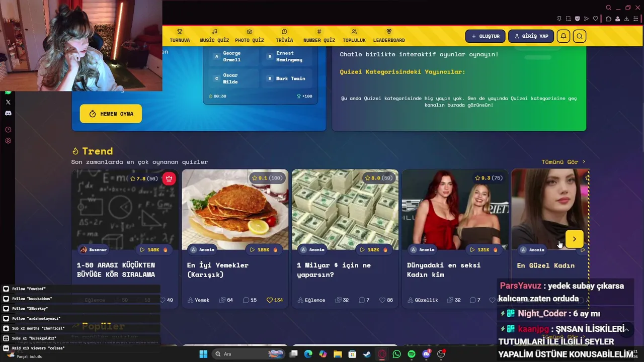Click the Oluştur create button
This screenshot has height=362, width=644.
(x=486, y=36)
